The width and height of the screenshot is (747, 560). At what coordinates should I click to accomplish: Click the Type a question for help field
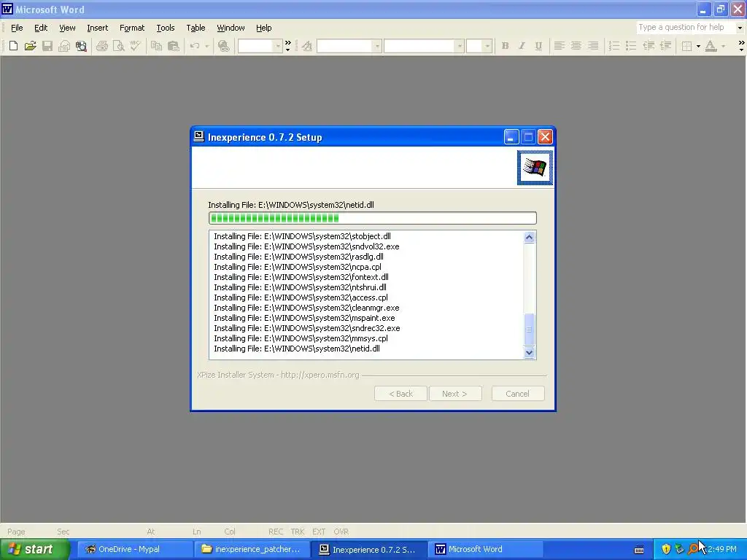tap(686, 28)
